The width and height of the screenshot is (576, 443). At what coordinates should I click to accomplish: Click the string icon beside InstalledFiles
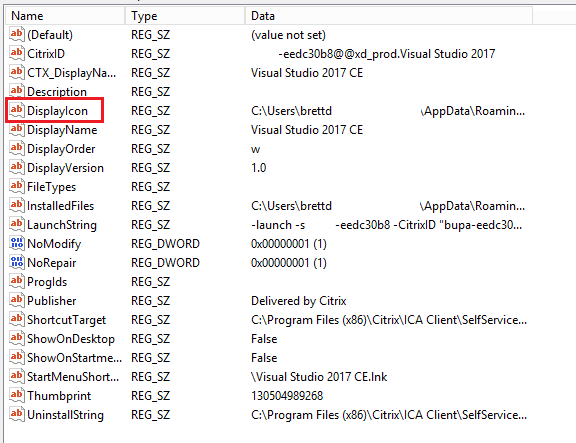tap(17, 206)
